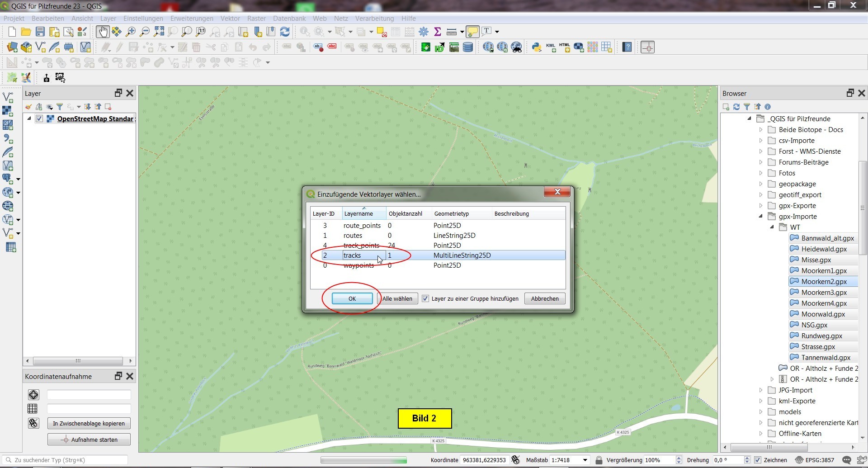868x468 pixels.
Task: Open the Python console
Action: tap(537, 47)
